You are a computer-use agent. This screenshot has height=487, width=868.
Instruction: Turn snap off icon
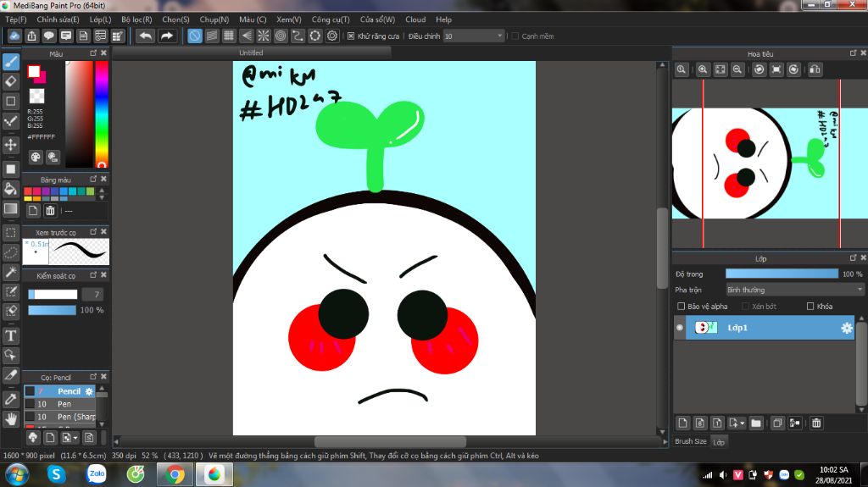(x=194, y=36)
